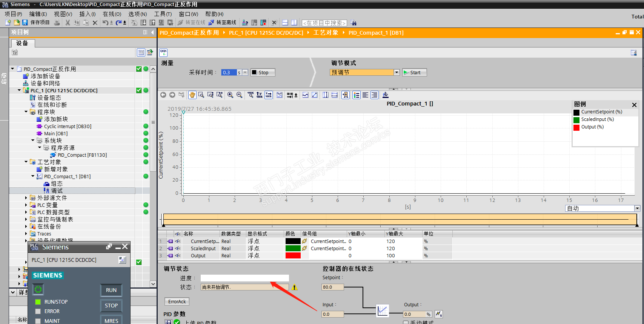The height and width of the screenshot is (324, 644).
Task: Collapse the PLC_1 [CPU 1215C DC/DC/DC] tree node
Action: click(19, 90)
